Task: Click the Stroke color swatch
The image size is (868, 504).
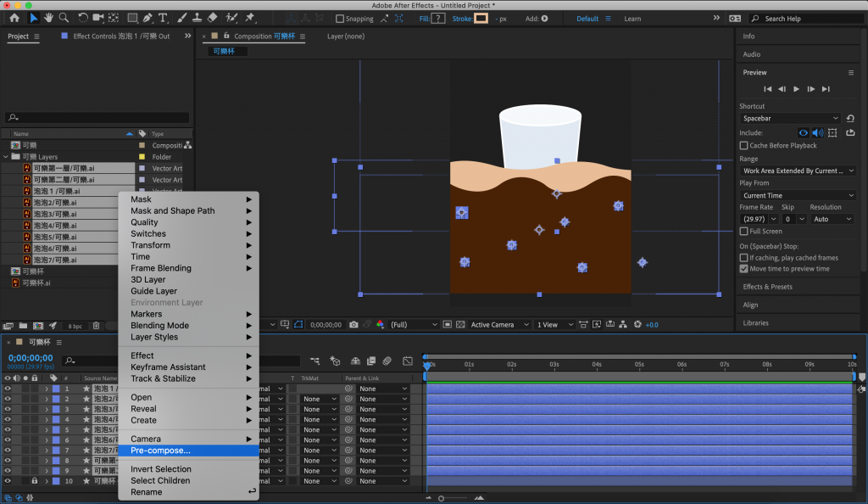Action: 481,18
